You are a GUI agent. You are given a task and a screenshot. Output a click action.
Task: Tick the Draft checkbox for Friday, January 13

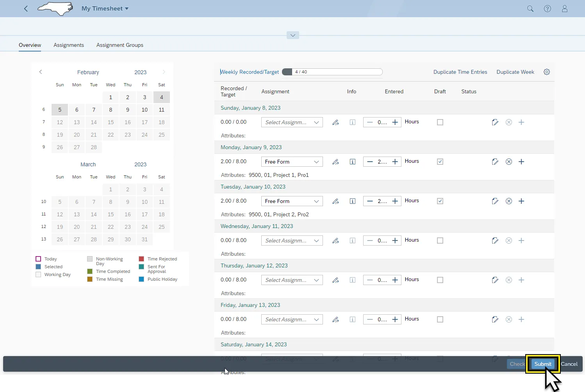coord(440,319)
